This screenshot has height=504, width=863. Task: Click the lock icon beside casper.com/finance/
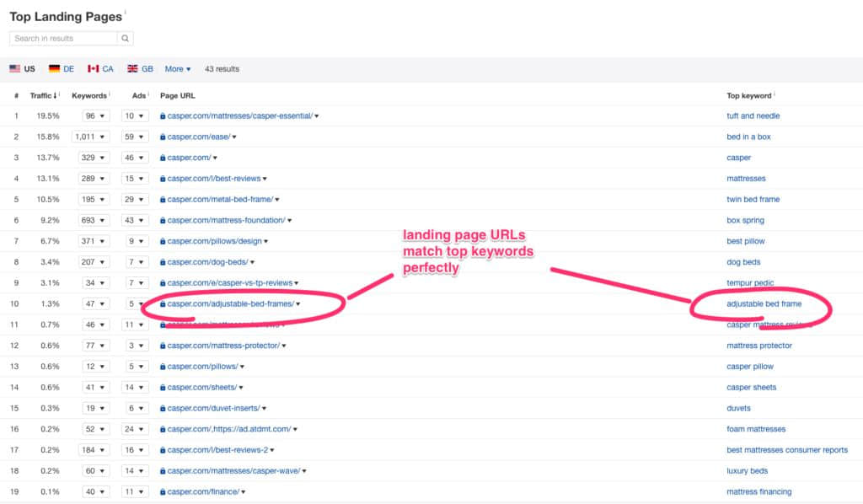pos(163,492)
